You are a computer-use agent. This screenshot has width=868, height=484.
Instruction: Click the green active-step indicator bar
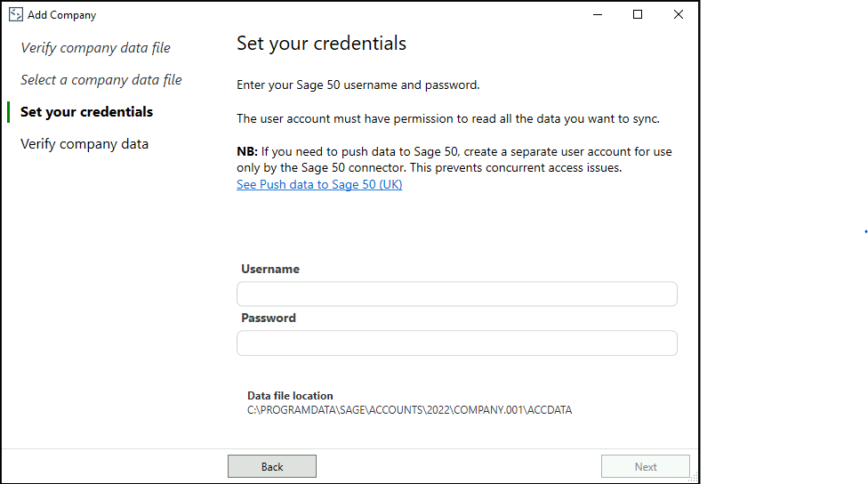[9, 112]
